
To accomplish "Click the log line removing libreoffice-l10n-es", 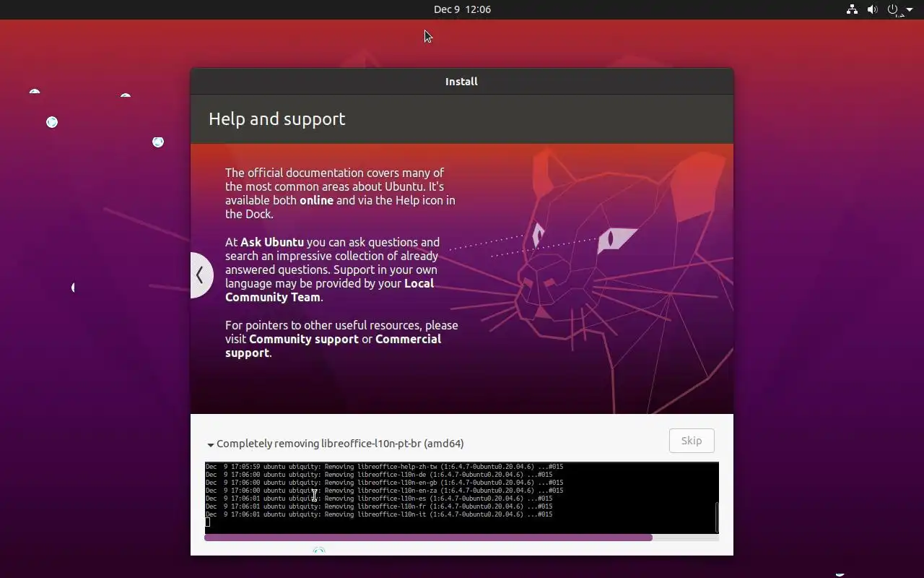I will pyautogui.click(x=379, y=499).
